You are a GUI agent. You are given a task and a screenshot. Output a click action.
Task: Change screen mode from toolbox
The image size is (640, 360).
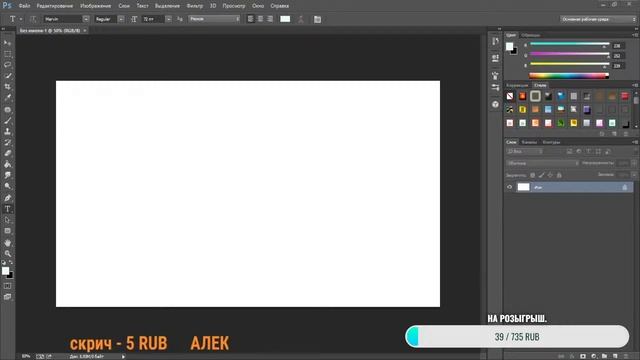tap(7, 297)
